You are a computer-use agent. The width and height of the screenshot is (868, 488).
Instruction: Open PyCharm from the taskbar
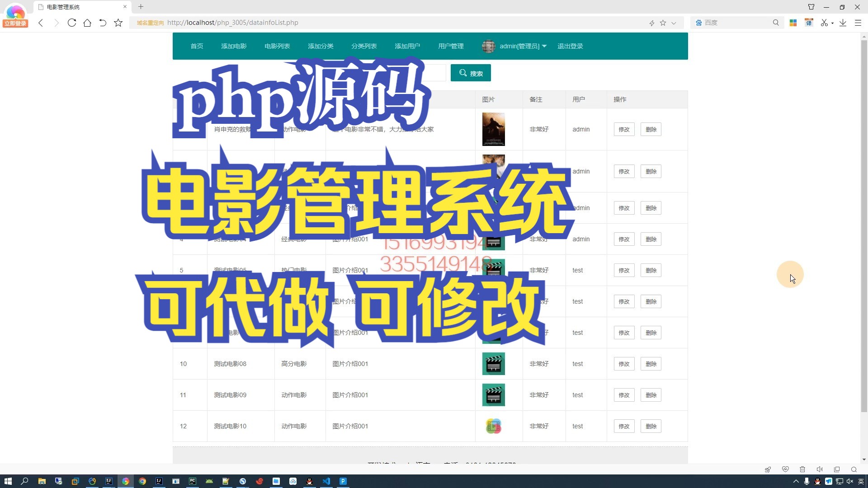(193, 481)
